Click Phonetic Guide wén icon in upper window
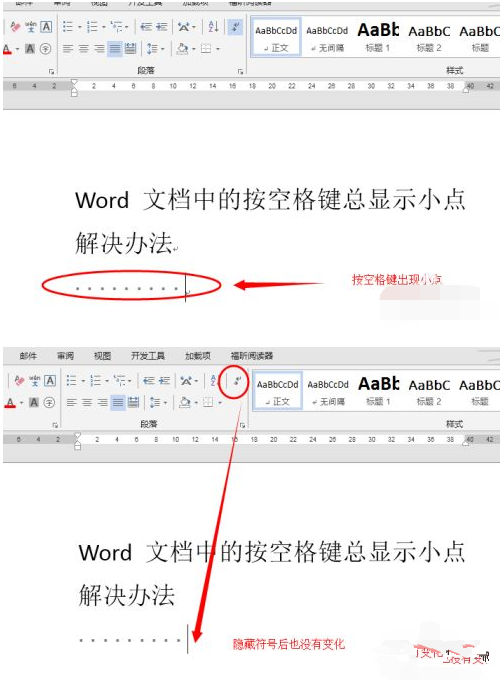 coord(31,27)
